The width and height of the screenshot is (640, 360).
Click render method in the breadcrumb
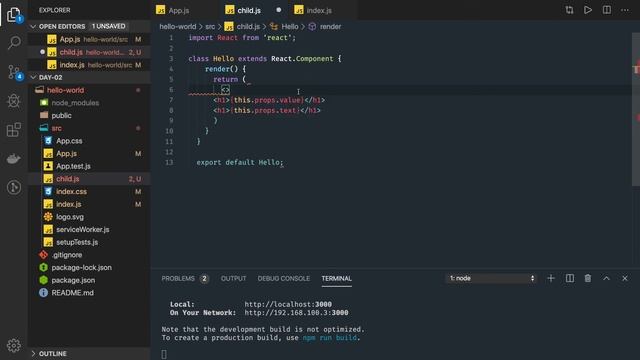pos(325,27)
